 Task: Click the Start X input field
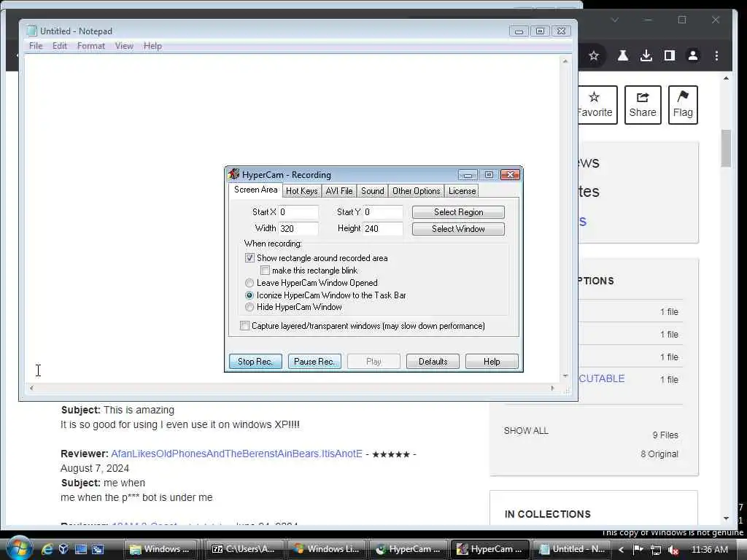(x=298, y=212)
